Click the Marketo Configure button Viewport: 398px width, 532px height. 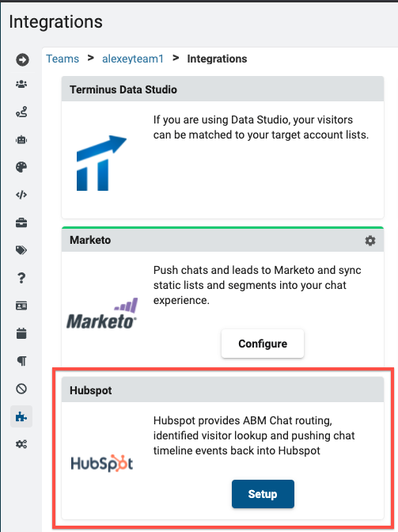(x=263, y=344)
